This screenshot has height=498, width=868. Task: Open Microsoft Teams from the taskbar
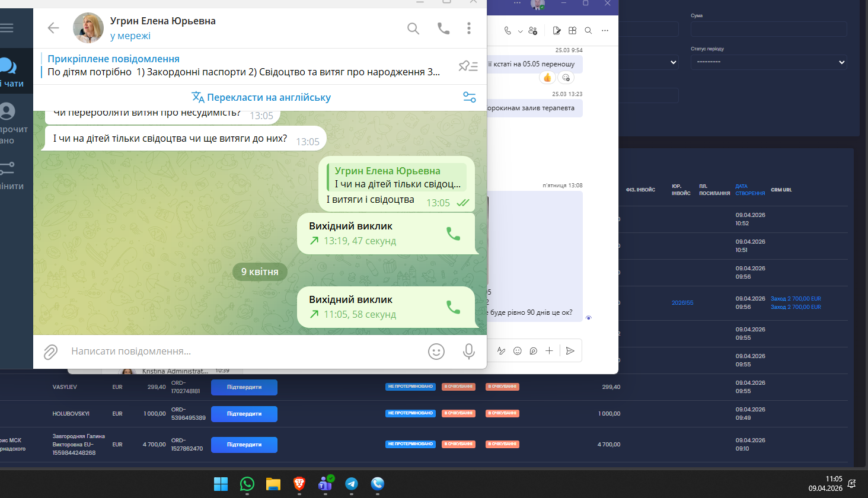(x=325, y=484)
